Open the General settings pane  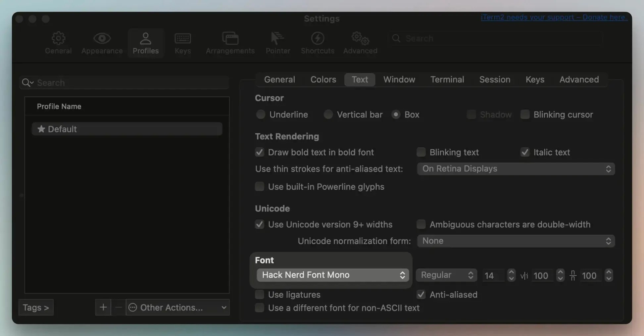click(58, 43)
